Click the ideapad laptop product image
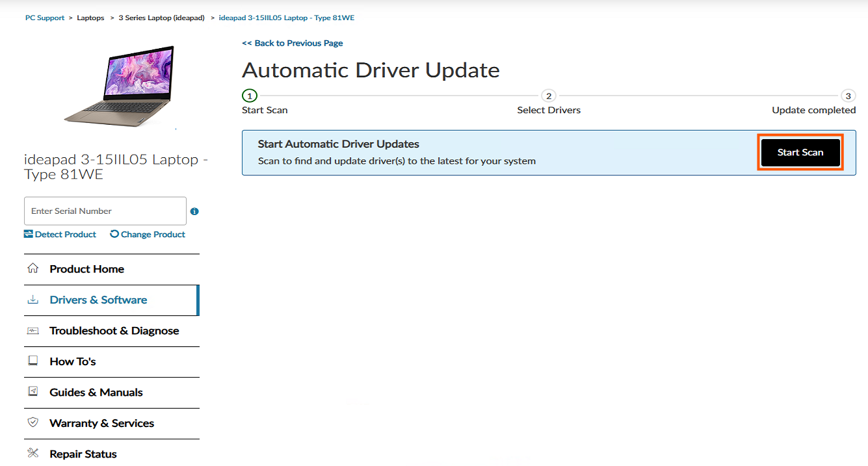This screenshot has height=466, width=868. [x=121, y=87]
